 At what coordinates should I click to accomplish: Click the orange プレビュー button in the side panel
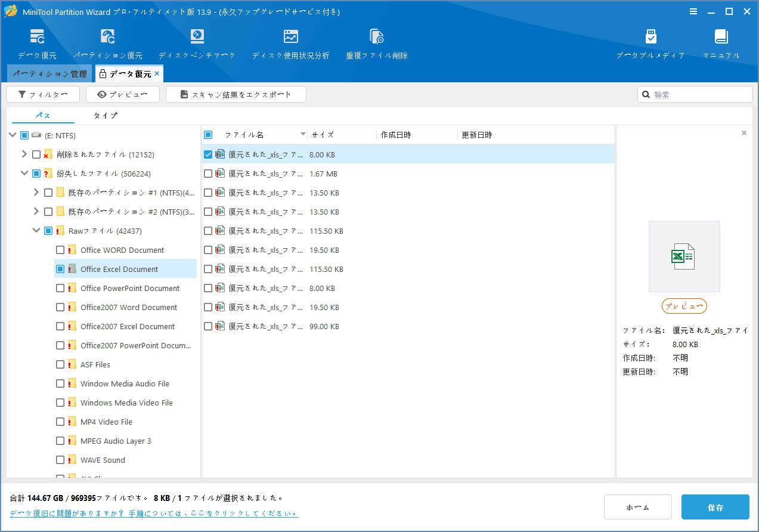(684, 306)
